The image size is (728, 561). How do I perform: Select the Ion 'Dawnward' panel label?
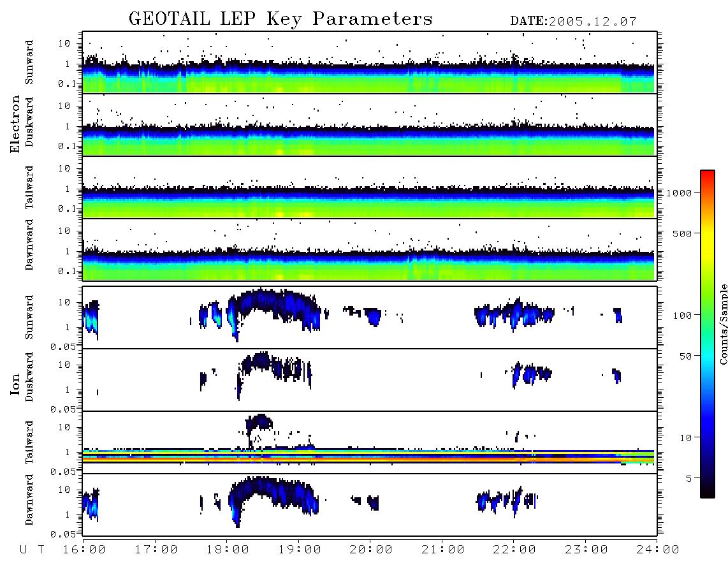click(29, 500)
